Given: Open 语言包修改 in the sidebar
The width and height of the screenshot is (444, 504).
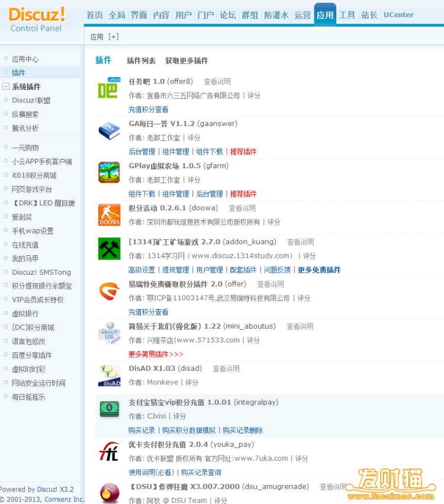Looking at the screenshot, I should pyautogui.click(x=28, y=341).
